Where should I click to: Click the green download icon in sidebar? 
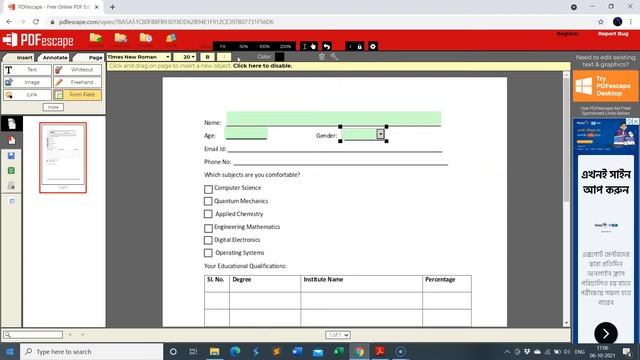coord(11,171)
